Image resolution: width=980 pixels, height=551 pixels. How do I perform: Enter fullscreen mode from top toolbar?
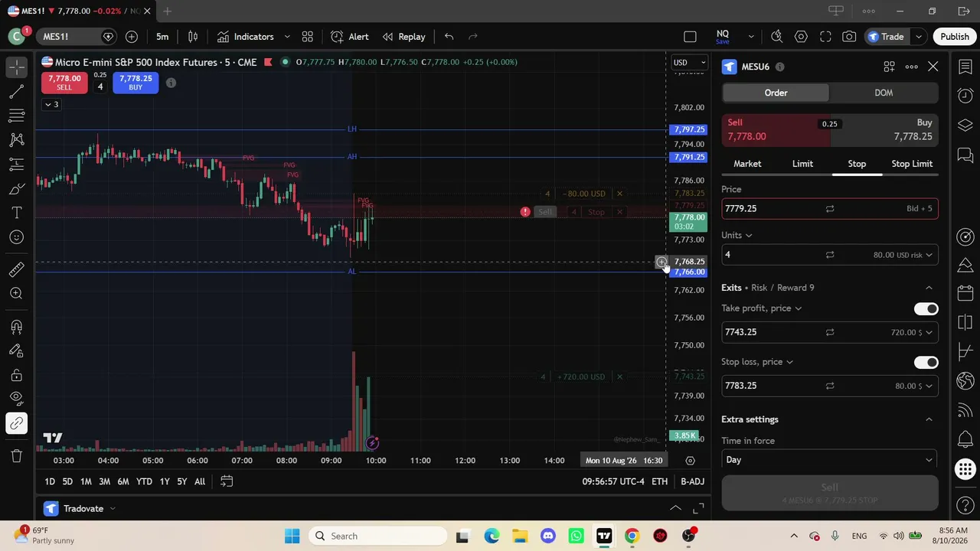point(825,37)
